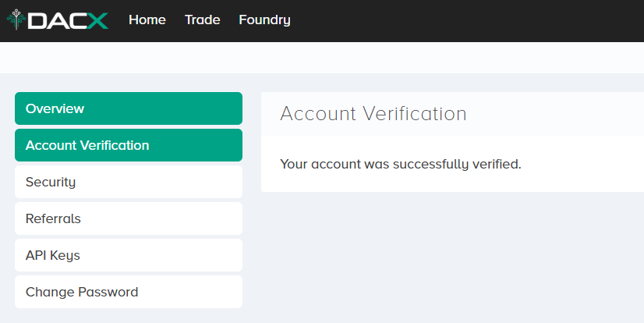The width and height of the screenshot is (644, 323).
Task: Click the DACX tree logo icon
Action: click(16, 20)
